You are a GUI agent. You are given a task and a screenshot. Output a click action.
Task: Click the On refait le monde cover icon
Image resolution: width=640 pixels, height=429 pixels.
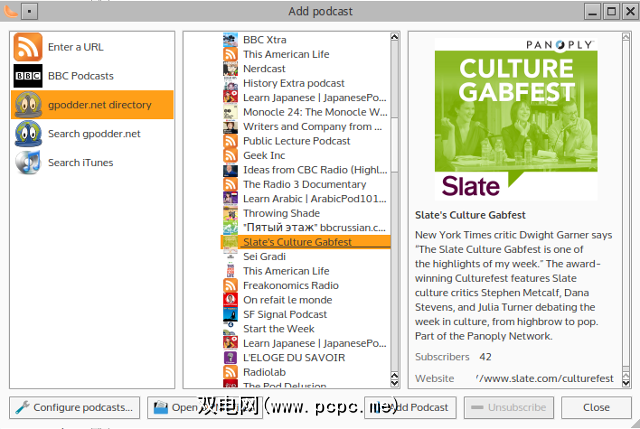coord(230,300)
